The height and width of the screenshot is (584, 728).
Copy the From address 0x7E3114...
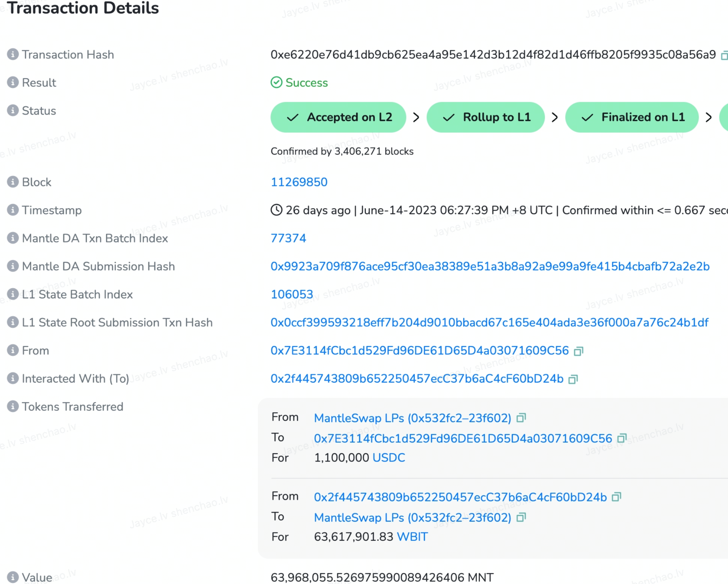579,351
